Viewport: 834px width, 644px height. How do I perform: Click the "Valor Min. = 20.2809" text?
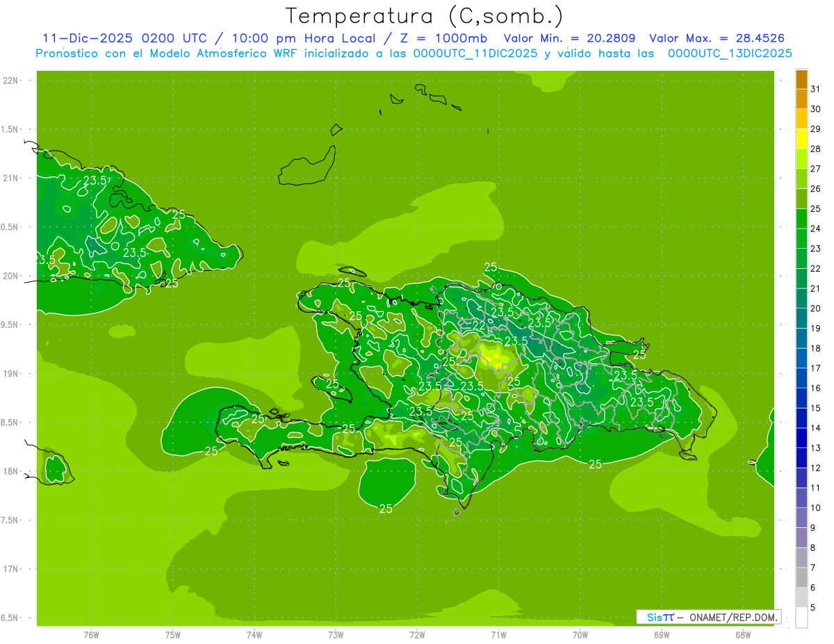click(569, 39)
